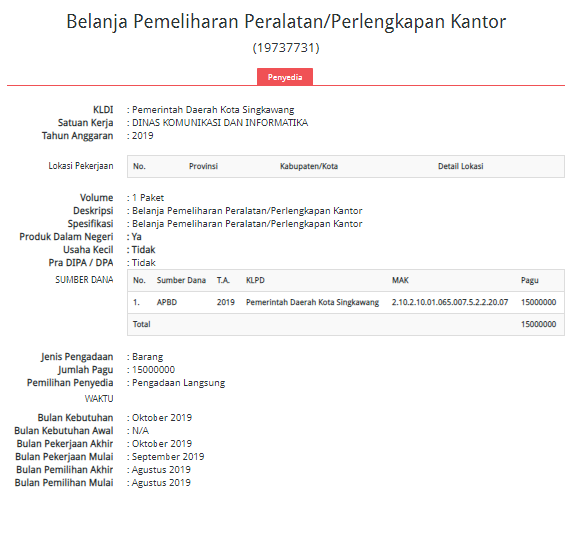Screen dimensions: 572x546
Task: Click the package ID 19737731
Action: (286, 48)
